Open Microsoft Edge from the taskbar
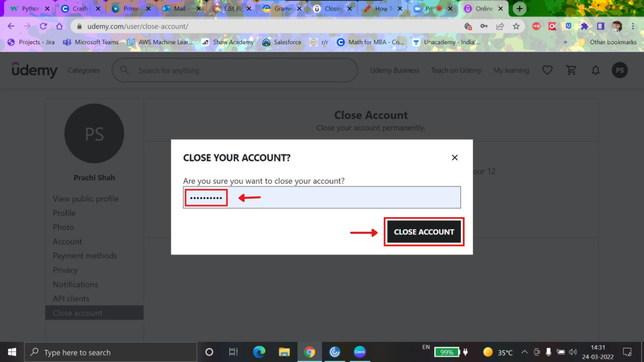The width and height of the screenshot is (644, 362). [259, 352]
